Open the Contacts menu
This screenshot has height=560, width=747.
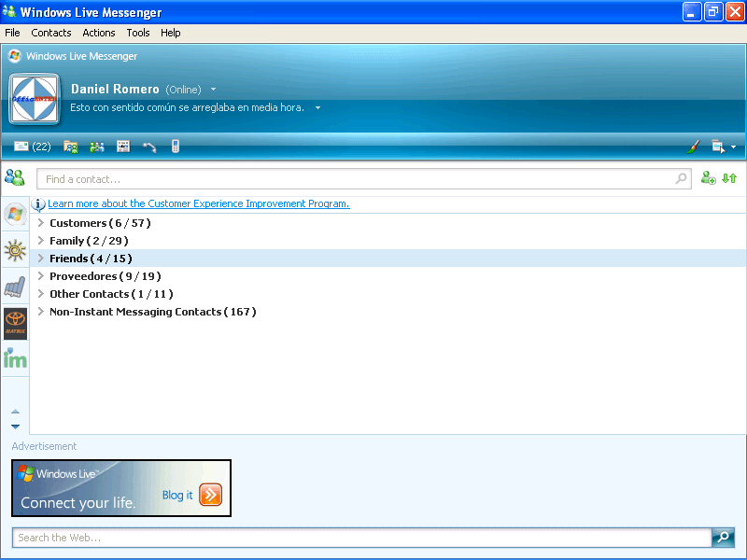(x=50, y=33)
